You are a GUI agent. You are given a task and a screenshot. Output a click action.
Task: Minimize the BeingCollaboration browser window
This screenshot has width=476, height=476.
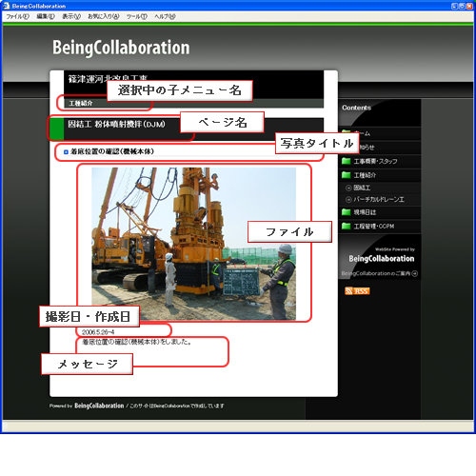(454, 6)
